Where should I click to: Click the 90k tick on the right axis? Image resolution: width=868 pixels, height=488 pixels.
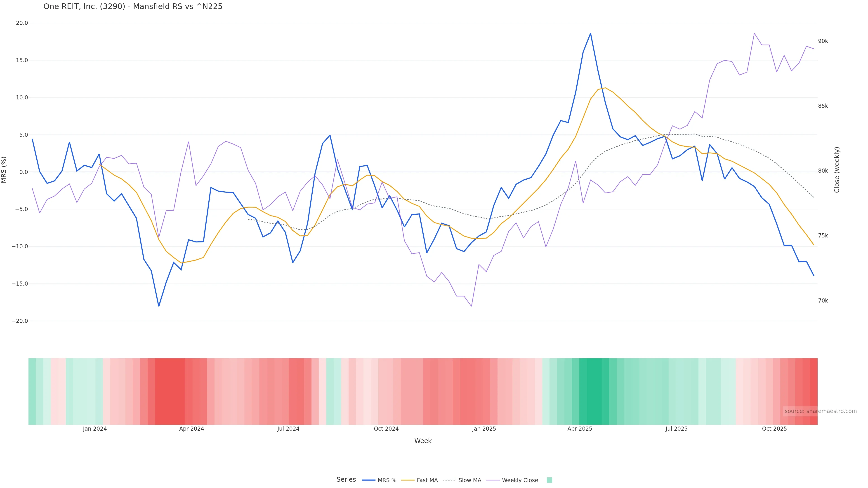pos(823,41)
